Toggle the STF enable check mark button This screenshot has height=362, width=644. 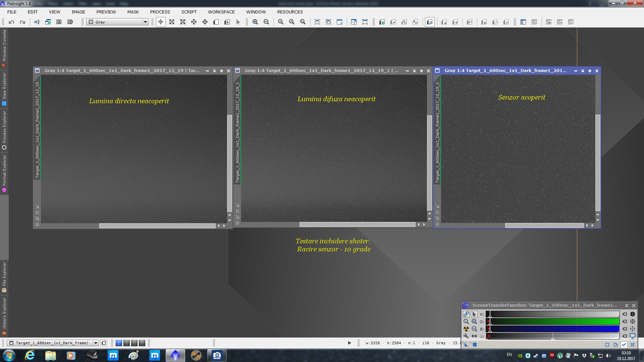[624, 345]
